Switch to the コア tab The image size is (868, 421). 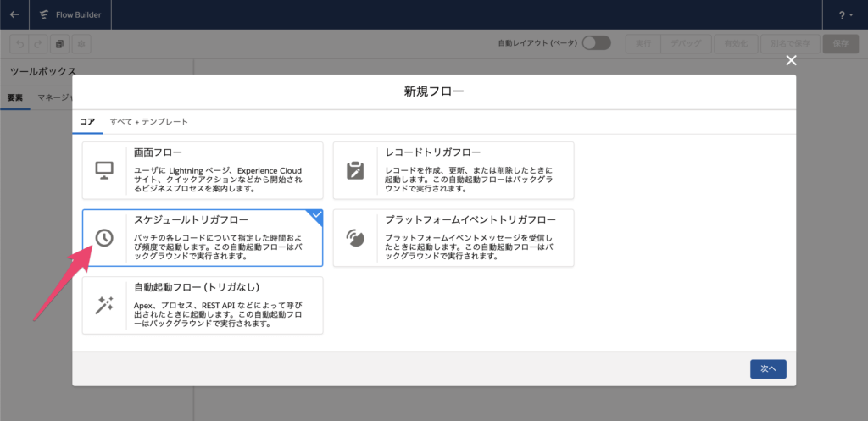[x=87, y=122]
